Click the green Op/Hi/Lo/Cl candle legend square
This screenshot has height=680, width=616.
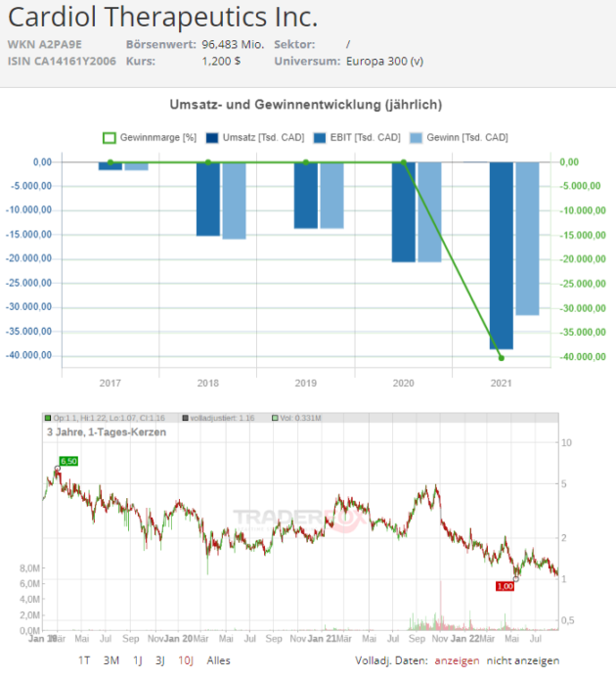(48, 418)
